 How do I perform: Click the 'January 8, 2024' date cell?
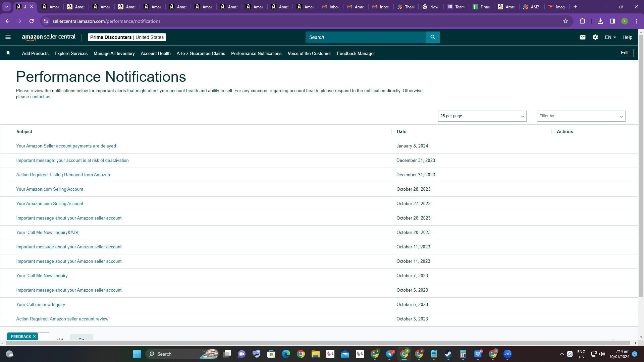point(412,146)
